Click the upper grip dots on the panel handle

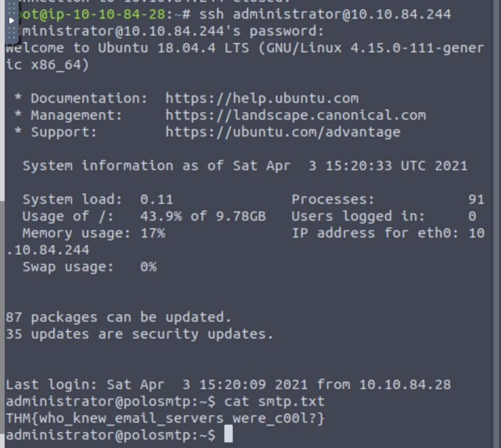(12, 7)
